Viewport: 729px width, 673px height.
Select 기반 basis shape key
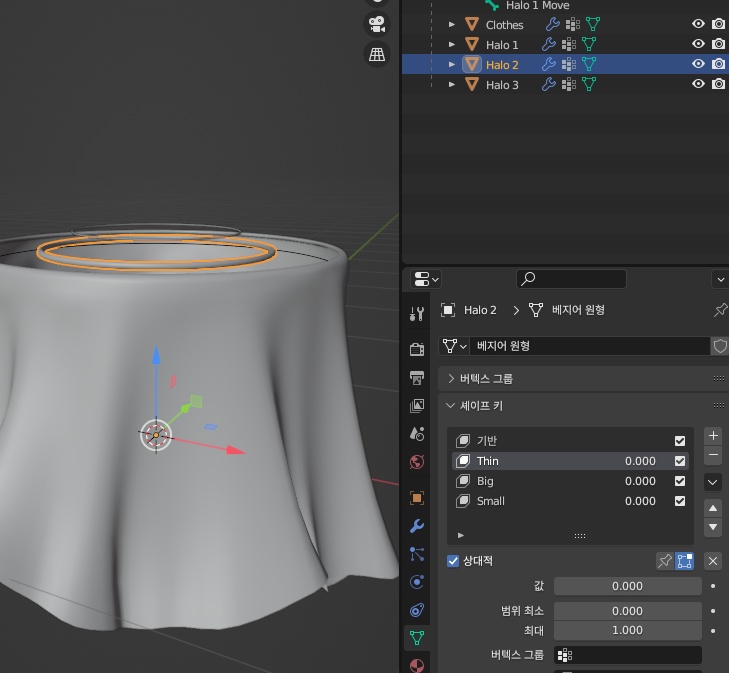[x=570, y=441]
